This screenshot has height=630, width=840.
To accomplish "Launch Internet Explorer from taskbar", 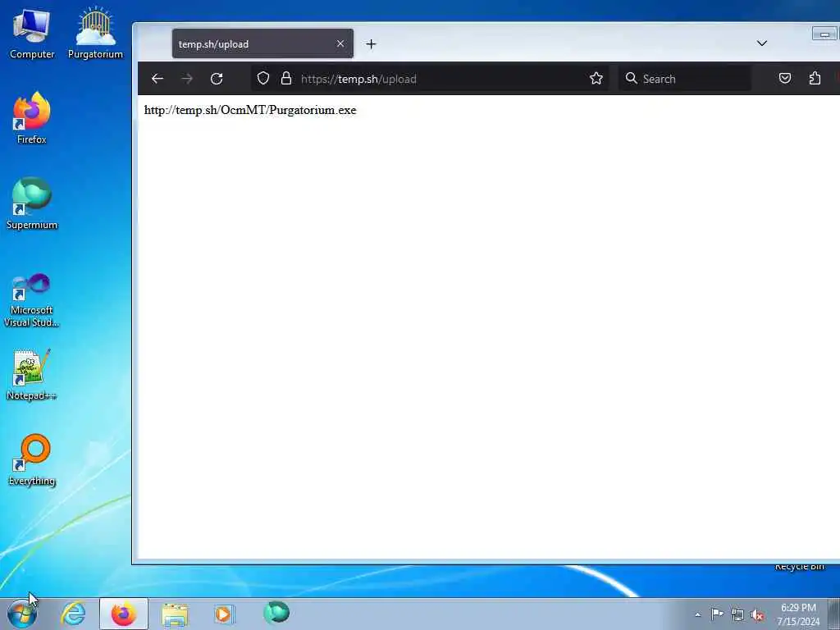I will point(73,614).
